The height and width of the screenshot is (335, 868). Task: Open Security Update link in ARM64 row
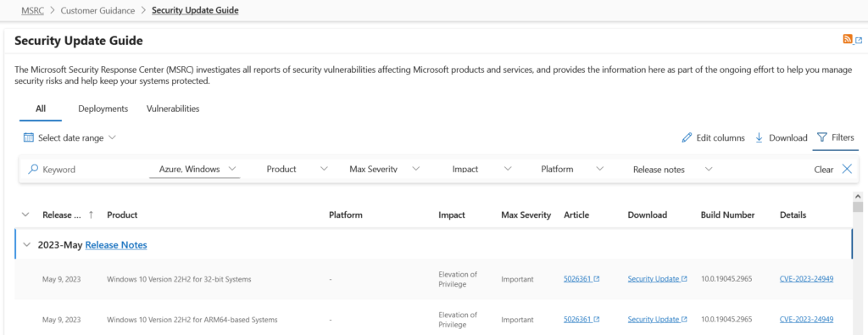(x=657, y=320)
